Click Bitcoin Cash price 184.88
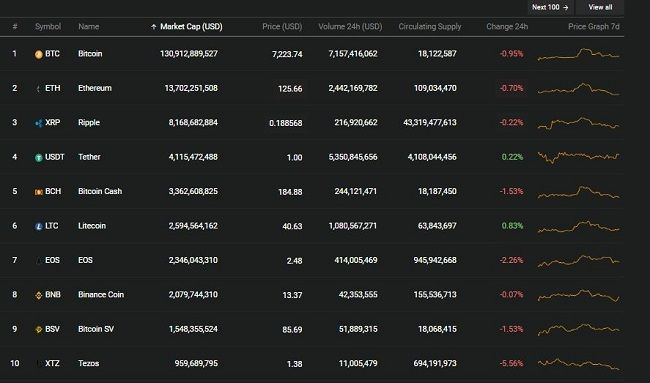 (290, 192)
